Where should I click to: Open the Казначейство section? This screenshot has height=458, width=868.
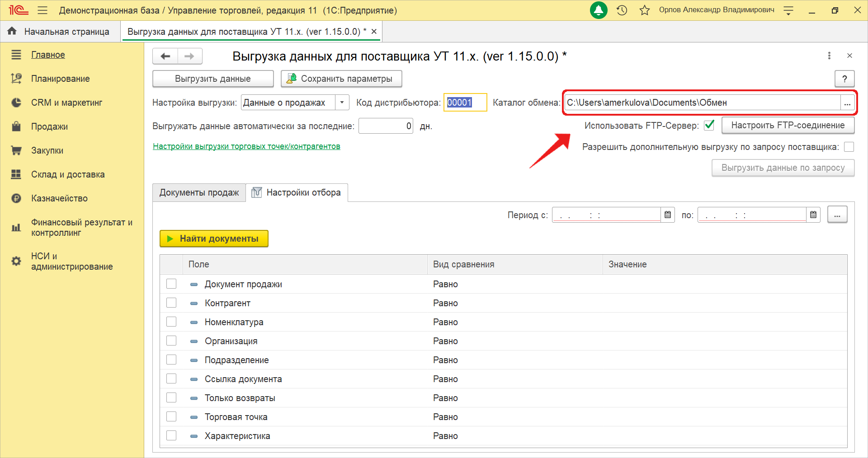tap(59, 198)
